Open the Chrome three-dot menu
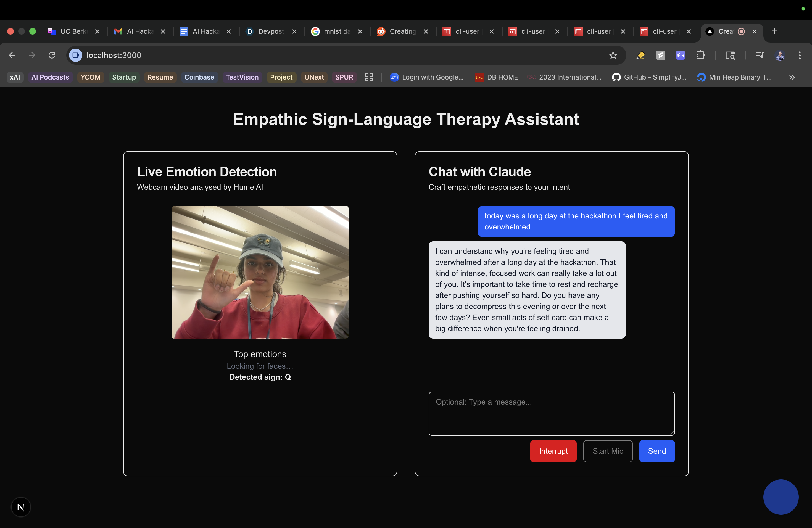812x528 pixels. click(x=799, y=55)
